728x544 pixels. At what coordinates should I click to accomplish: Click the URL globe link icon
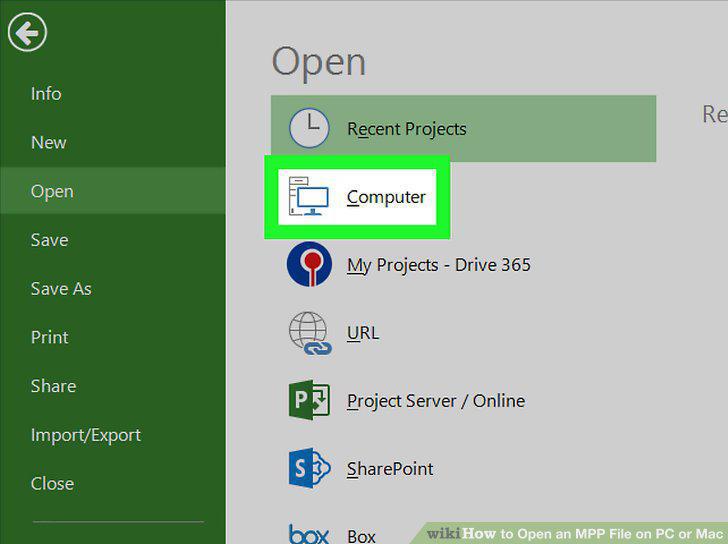pos(310,333)
